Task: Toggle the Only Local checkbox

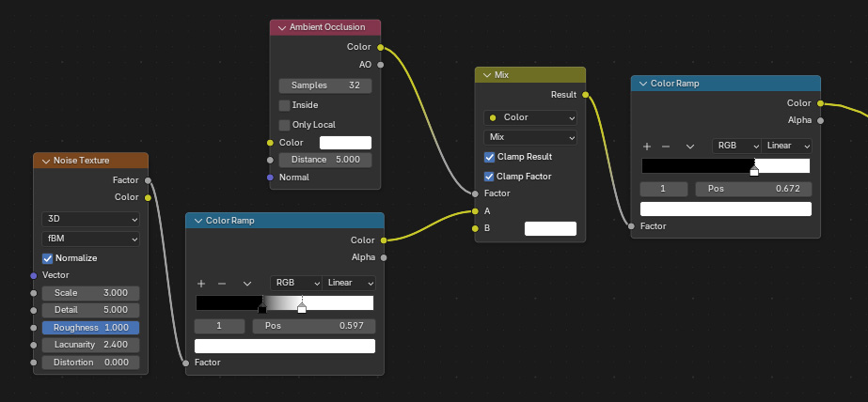Action: click(285, 125)
